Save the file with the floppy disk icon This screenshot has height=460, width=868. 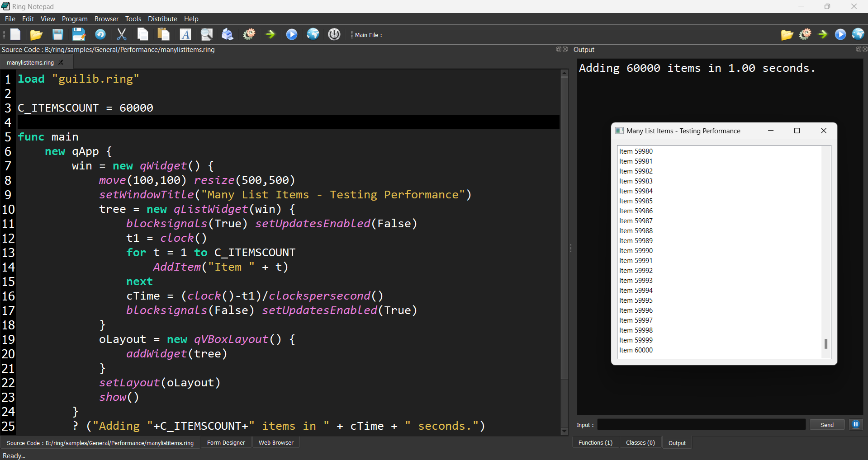click(57, 34)
